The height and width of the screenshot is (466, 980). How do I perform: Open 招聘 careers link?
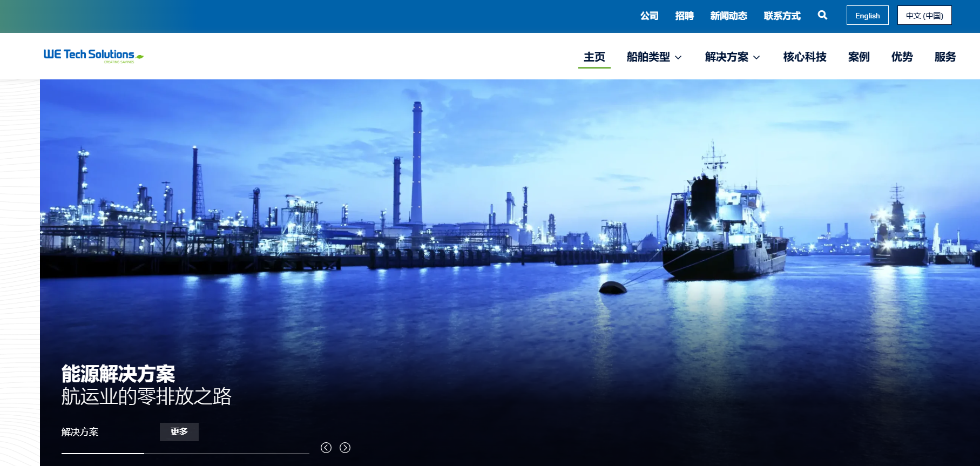[x=685, y=16]
